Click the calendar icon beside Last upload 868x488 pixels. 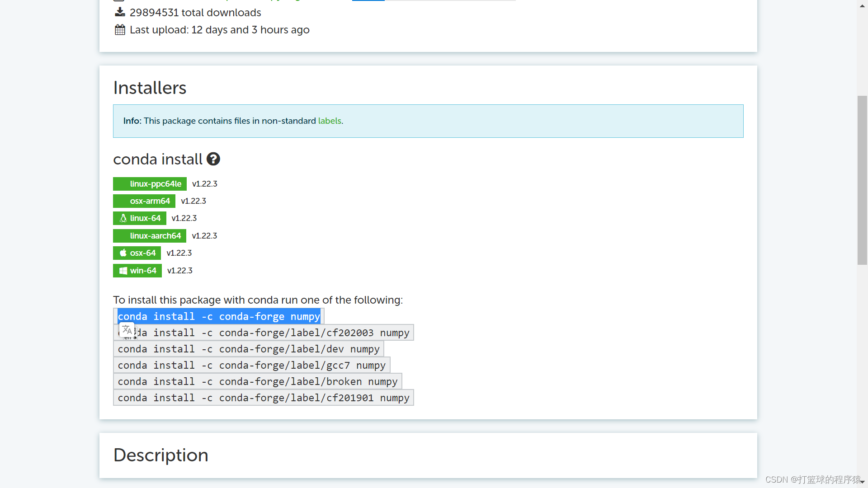(x=120, y=30)
